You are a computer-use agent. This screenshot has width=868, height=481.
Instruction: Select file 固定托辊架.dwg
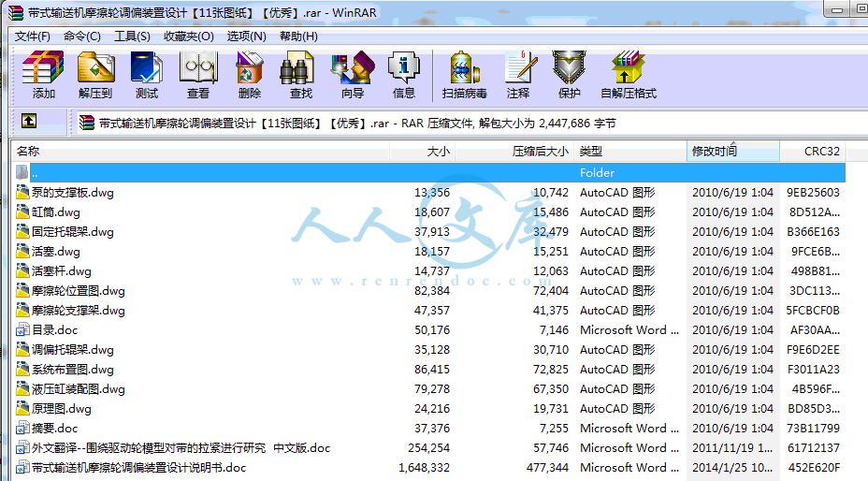tap(73, 232)
